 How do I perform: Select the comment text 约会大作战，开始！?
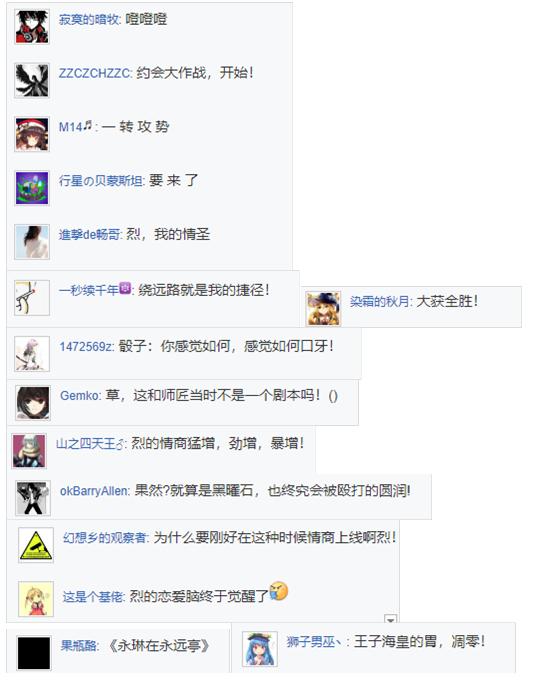196,72
